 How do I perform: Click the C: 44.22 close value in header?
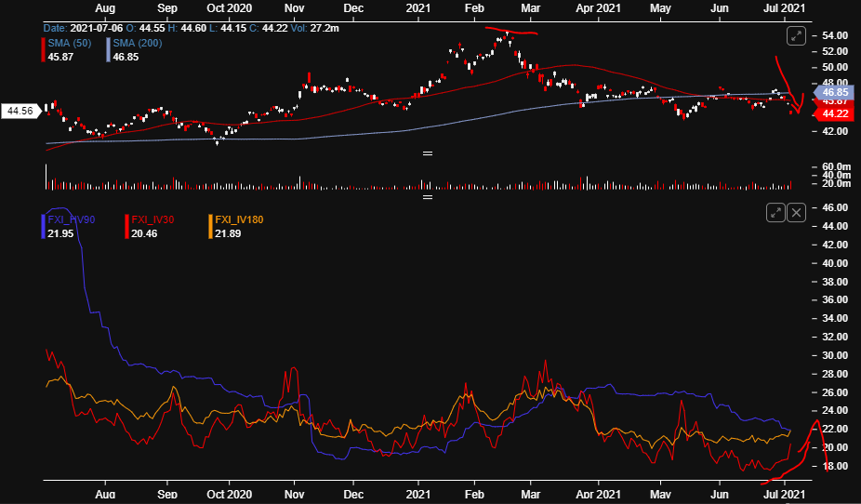(x=269, y=28)
